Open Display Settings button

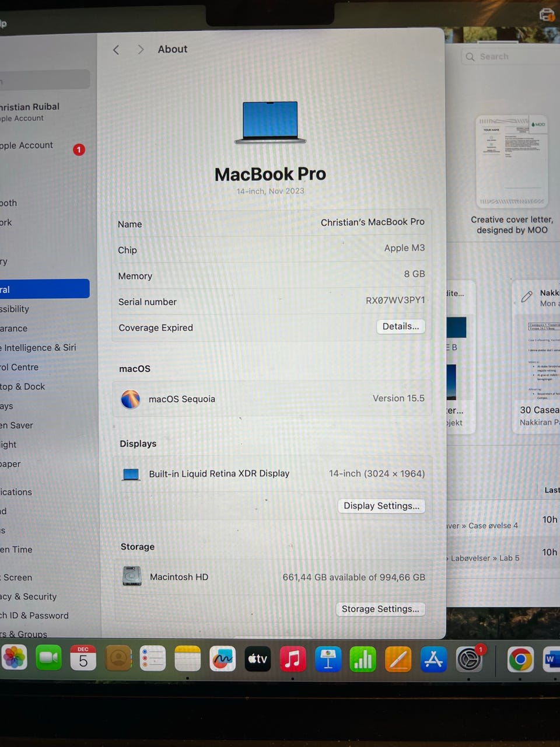pyautogui.click(x=381, y=506)
